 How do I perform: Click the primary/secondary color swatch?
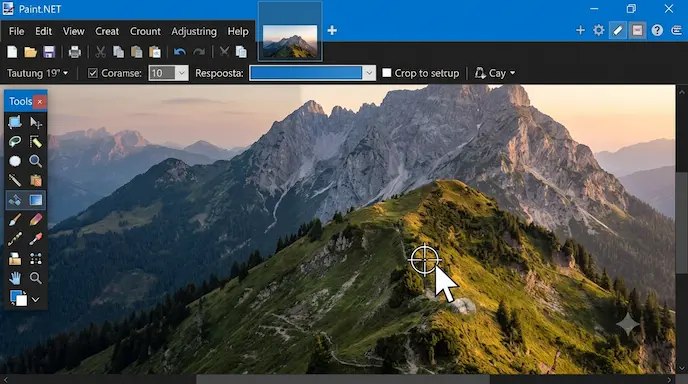pyautogui.click(x=18, y=298)
